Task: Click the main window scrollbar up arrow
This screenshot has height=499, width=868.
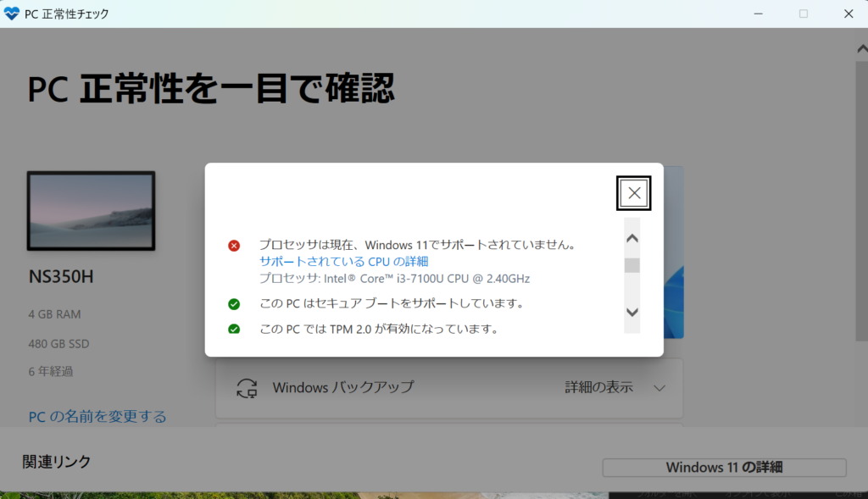Action: (x=862, y=49)
